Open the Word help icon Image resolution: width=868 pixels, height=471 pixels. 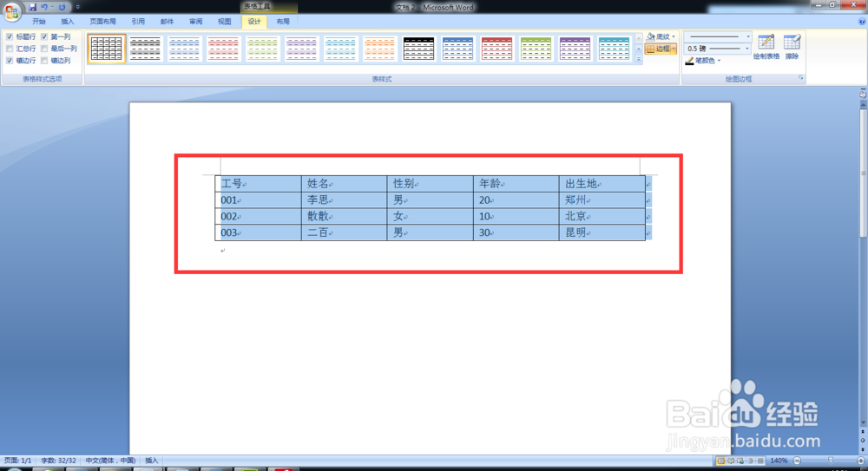pyautogui.click(x=862, y=22)
